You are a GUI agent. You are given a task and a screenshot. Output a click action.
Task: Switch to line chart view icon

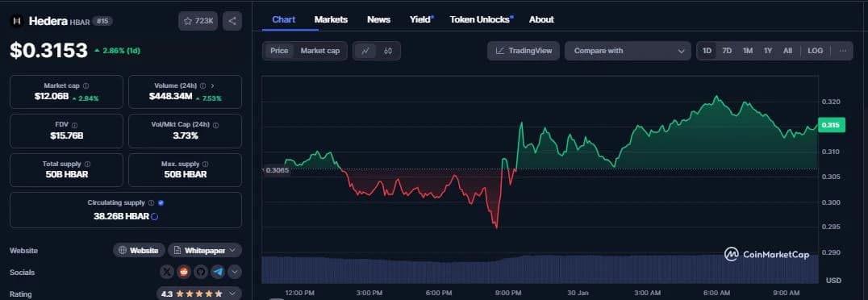[x=365, y=51]
